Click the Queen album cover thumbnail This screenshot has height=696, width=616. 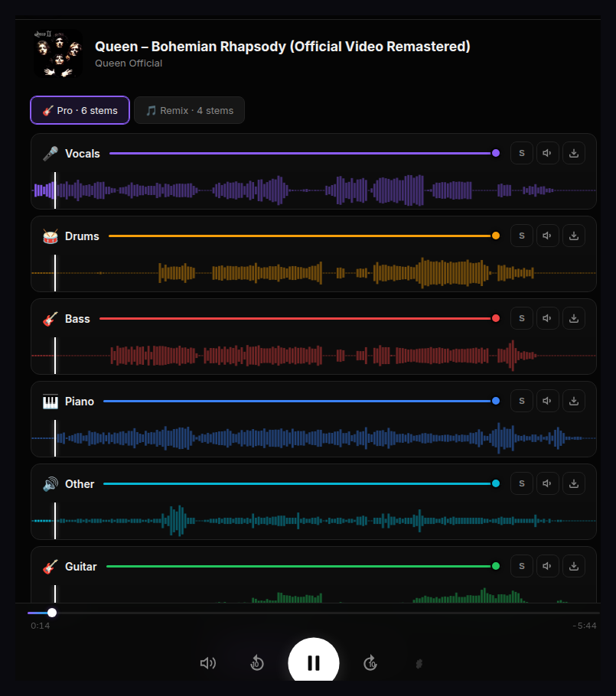58,54
